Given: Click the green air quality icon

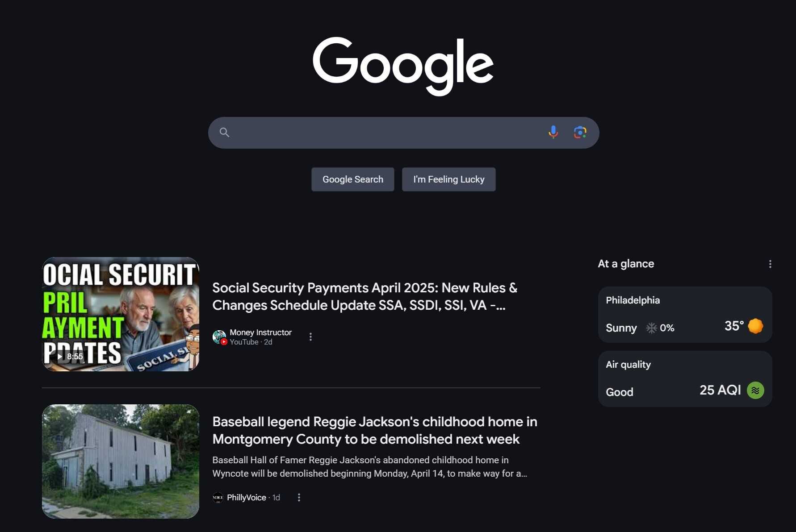Looking at the screenshot, I should [x=755, y=391].
